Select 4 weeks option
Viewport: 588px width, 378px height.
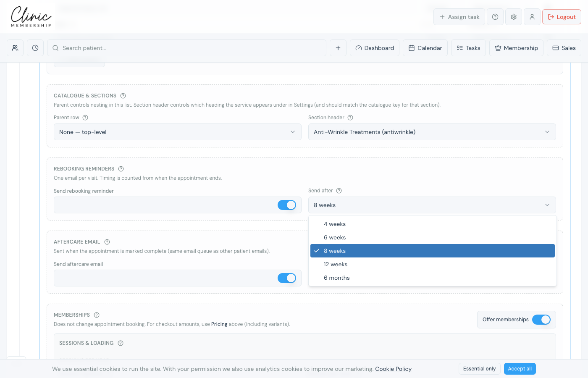[433, 224]
